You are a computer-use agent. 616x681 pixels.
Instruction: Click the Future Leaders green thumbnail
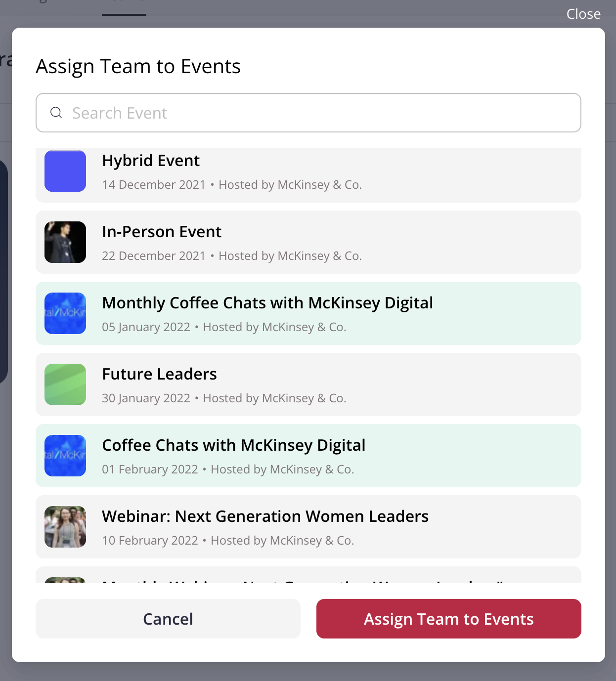click(x=65, y=384)
